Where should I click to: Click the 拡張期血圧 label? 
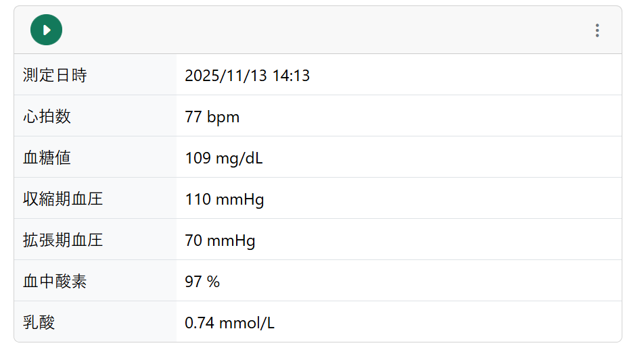[x=63, y=240]
